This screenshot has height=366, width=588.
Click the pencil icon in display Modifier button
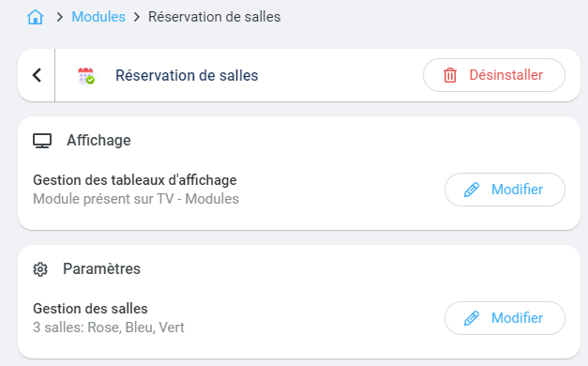(472, 190)
